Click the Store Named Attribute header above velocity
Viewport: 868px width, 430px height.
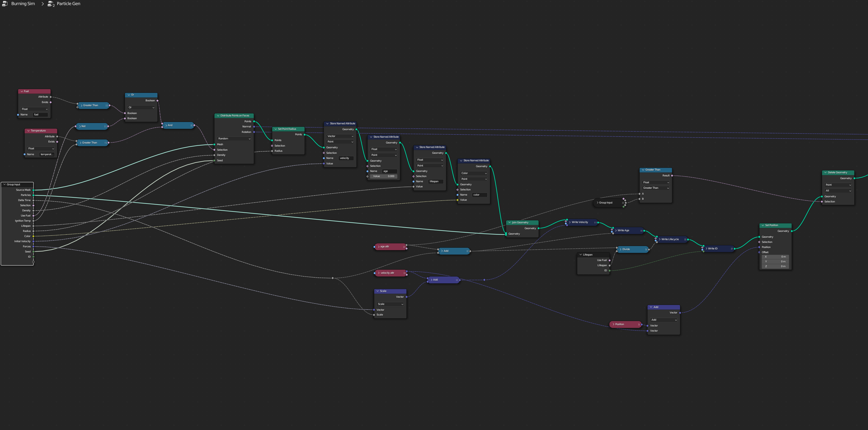pos(340,124)
